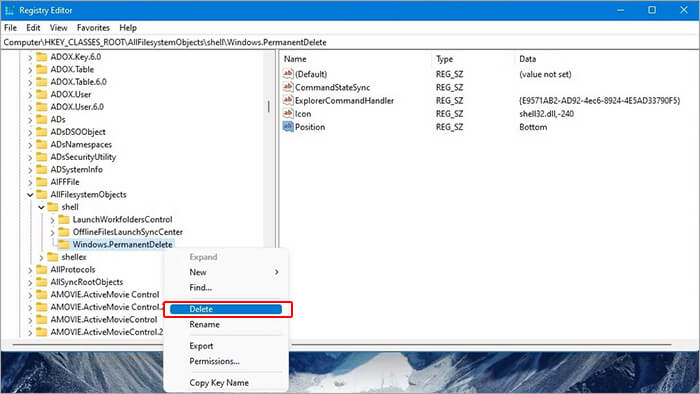Choose Find... in the context menu
The width and height of the screenshot is (700, 394).
[226, 287]
